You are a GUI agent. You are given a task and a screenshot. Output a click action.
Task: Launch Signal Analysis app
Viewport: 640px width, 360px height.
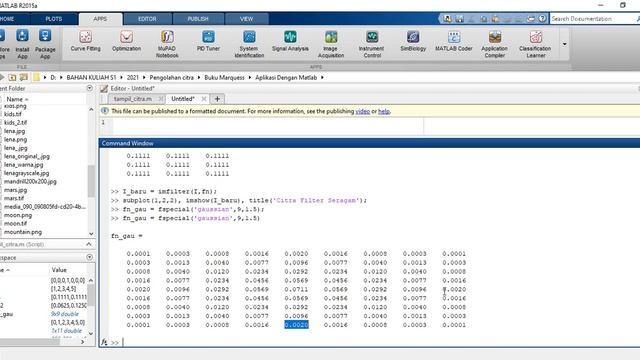pos(290,41)
